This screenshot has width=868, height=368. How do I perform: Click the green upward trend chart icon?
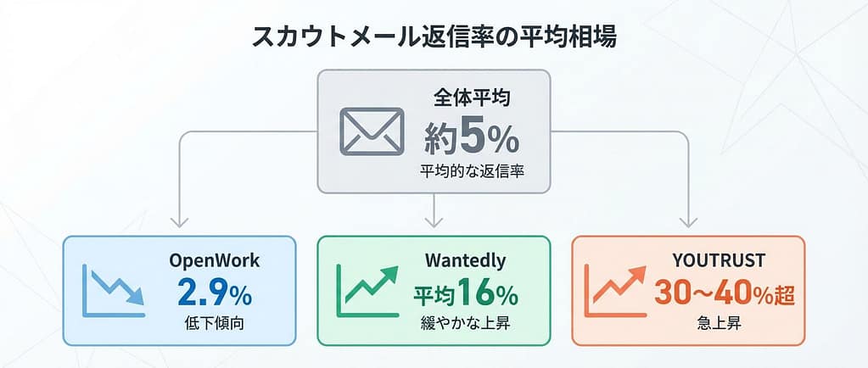click(x=367, y=291)
